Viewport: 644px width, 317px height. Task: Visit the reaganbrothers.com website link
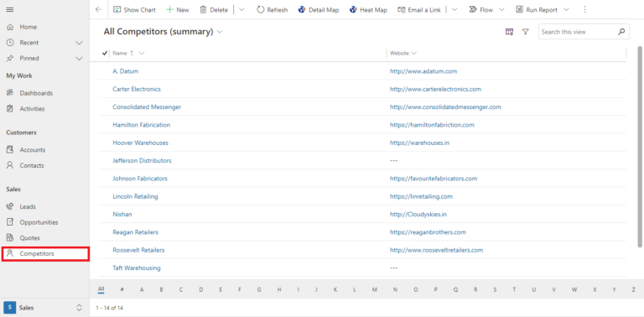(428, 232)
